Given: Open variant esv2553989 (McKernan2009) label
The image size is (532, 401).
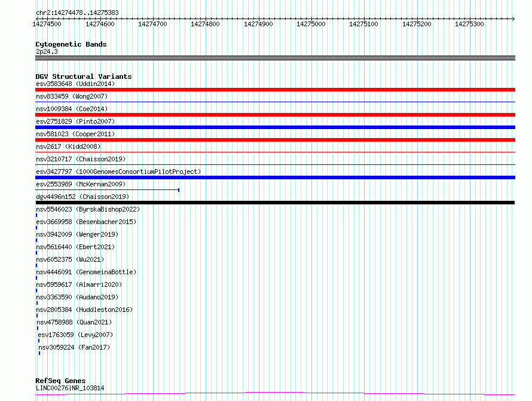Looking at the screenshot, I should pyautogui.click(x=81, y=184).
